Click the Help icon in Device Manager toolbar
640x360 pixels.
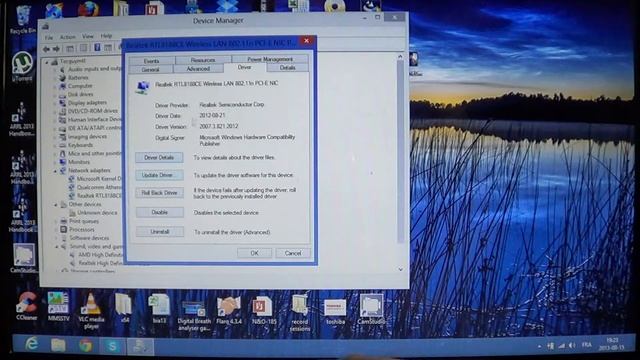(97, 48)
